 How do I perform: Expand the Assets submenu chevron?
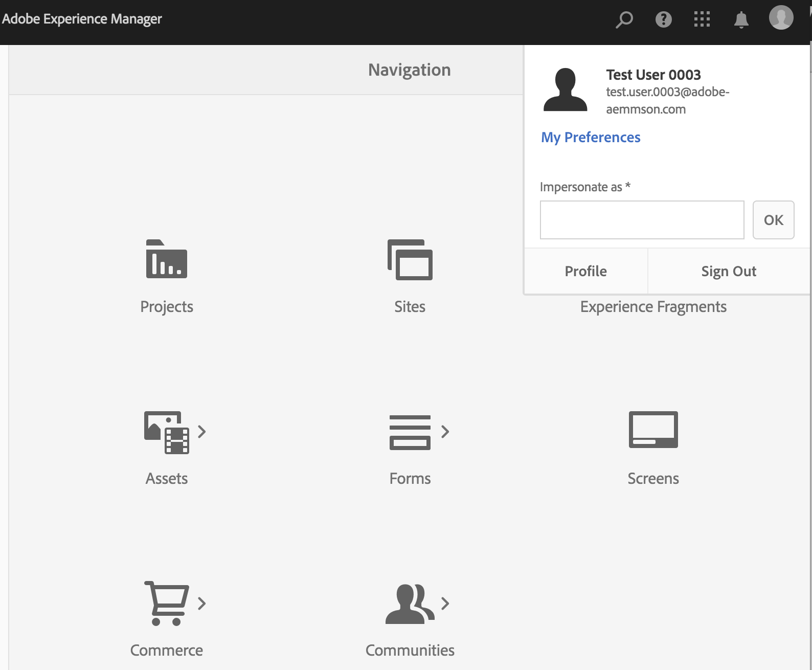pos(202,432)
